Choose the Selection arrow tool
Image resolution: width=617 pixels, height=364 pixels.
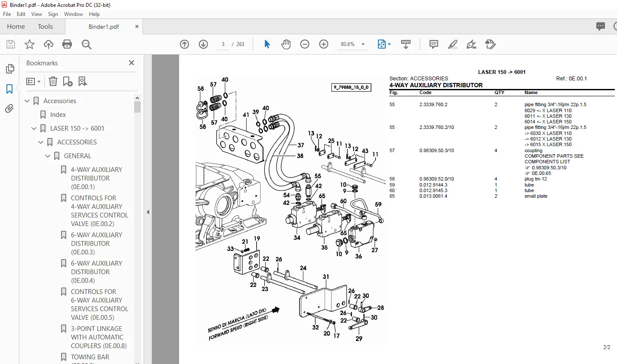[x=267, y=44]
